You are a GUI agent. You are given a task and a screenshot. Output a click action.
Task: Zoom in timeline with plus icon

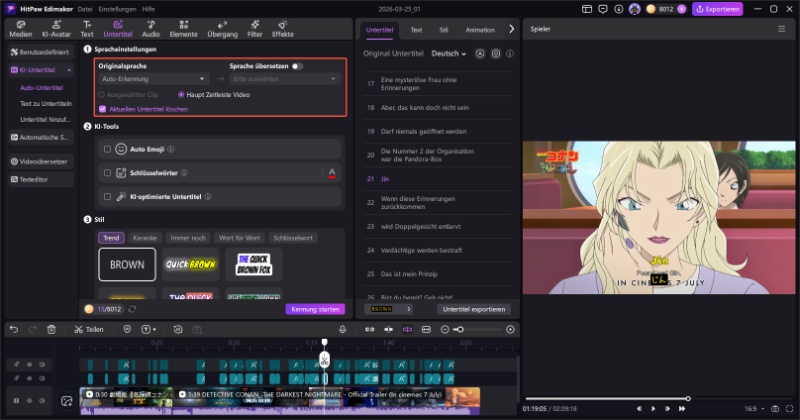click(510, 330)
